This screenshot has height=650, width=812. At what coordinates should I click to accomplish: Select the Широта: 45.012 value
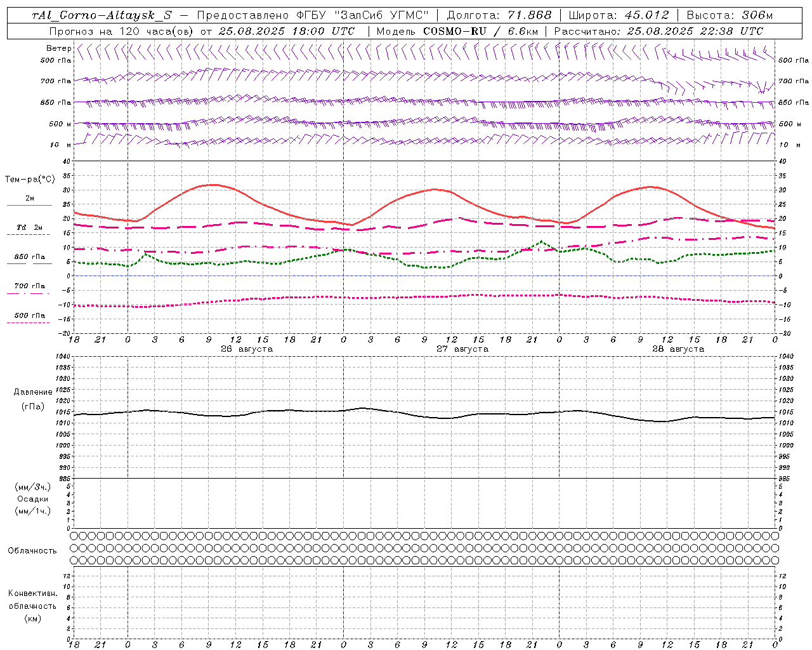619,15
